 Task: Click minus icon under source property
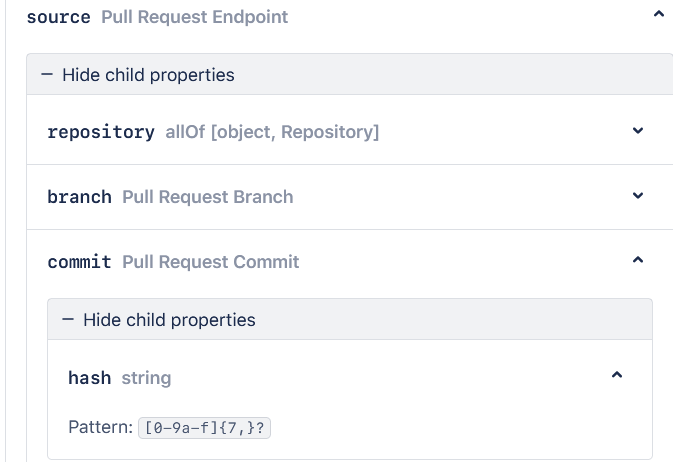(47, 75)
